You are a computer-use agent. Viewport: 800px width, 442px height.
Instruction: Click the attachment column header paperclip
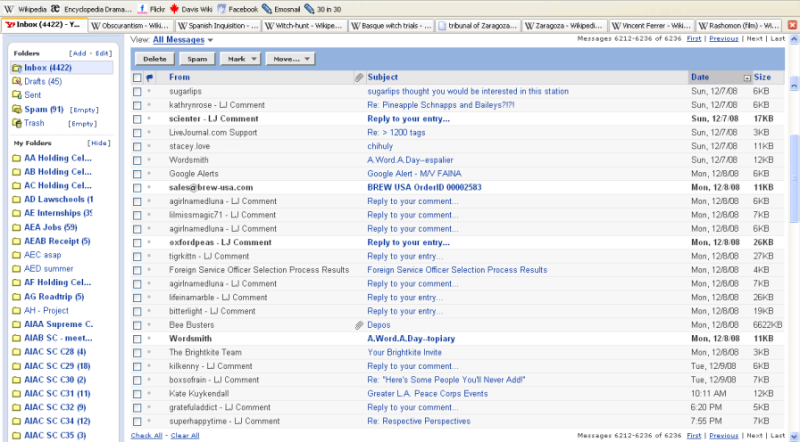[359, 78]
